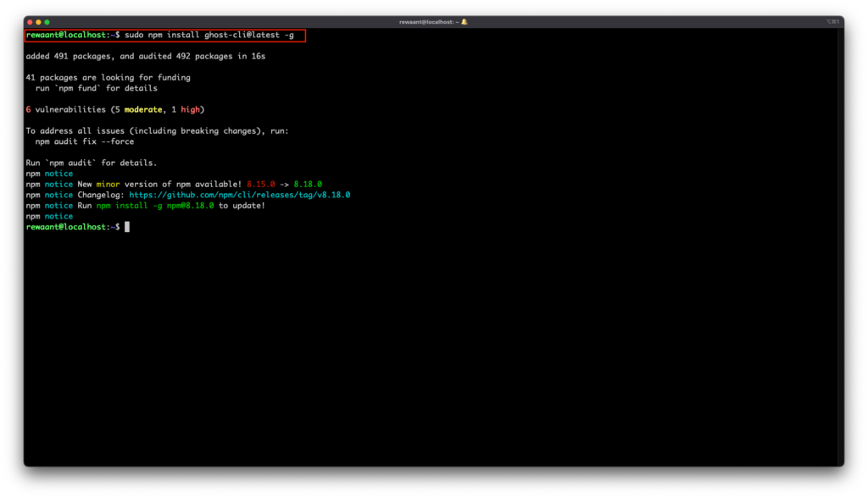This screenshot has height=498, width=868.
Task: Click "41 packages are looking for funding"
Action: coord(108,77)
